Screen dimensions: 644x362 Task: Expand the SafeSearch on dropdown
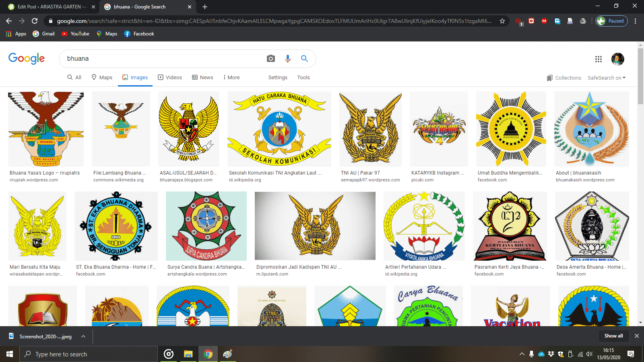[x=607, y=78]
